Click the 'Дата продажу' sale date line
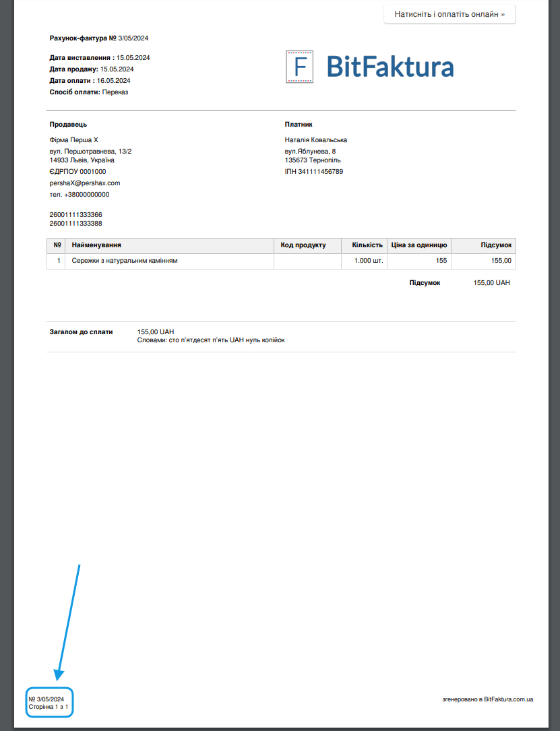 click(92, 69)
